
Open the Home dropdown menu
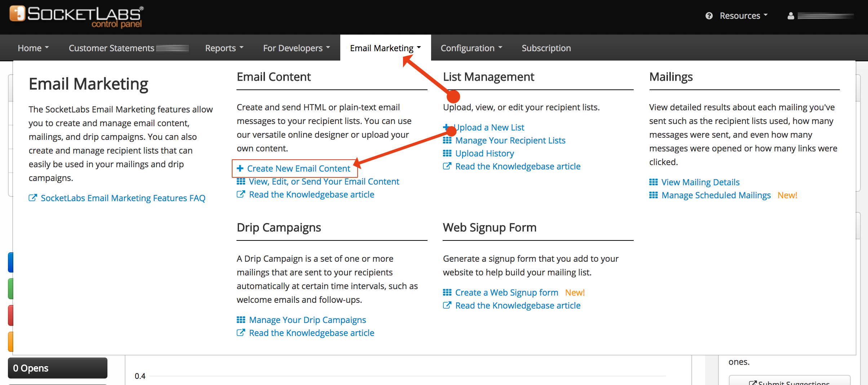33,48
